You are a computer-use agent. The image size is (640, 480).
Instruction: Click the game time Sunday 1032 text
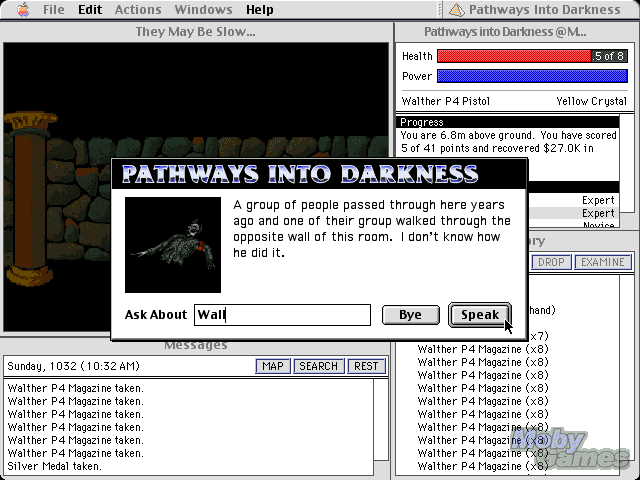point(73,366)
